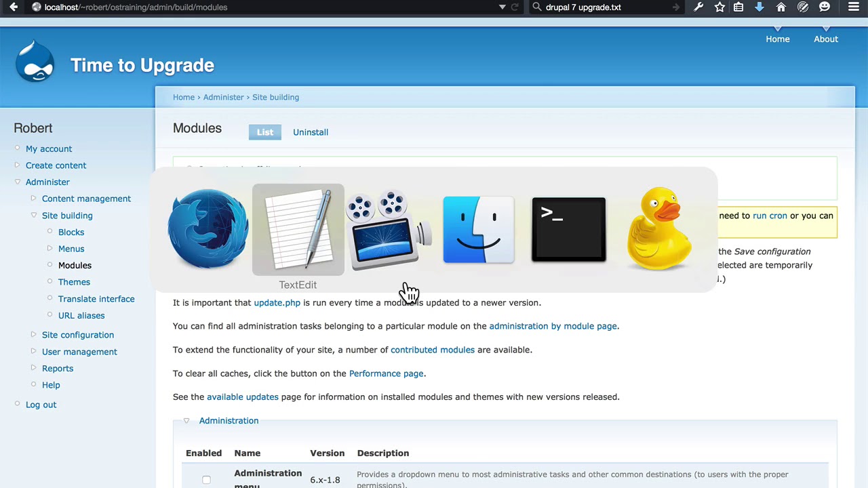
Task: Open contributed modules link
Action: 433,350
